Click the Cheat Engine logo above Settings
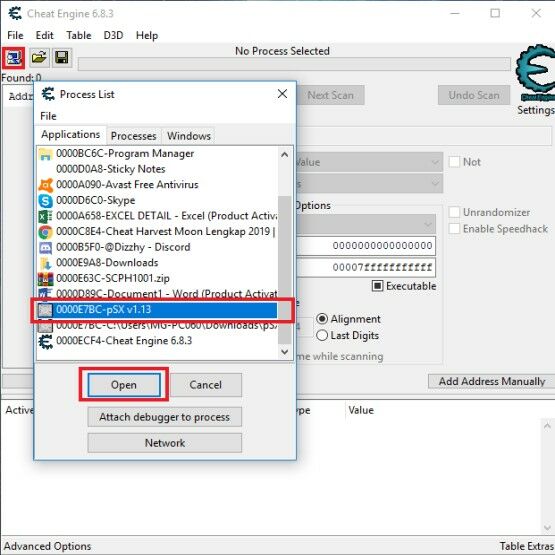 (x=536, y=73)
